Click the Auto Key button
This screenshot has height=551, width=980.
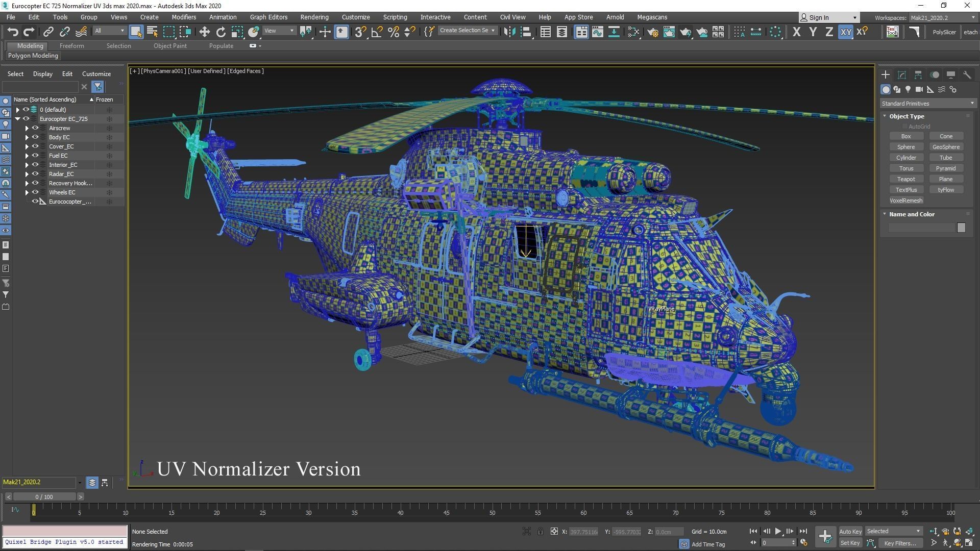[x=850, y=532]
